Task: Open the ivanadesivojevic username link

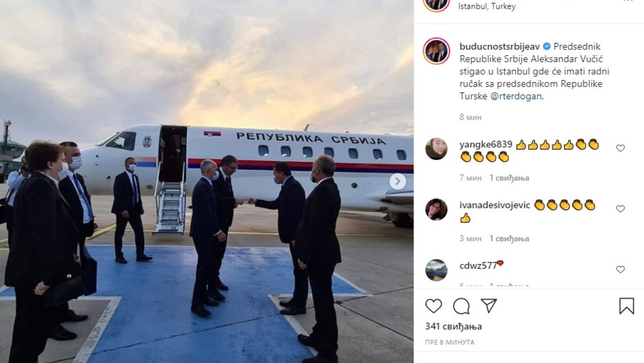Action: (495, 205)
